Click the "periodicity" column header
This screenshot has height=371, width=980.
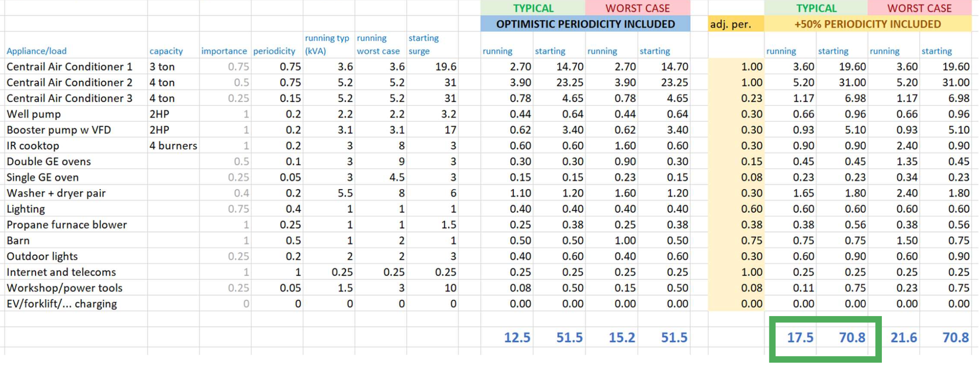(277, 45)
